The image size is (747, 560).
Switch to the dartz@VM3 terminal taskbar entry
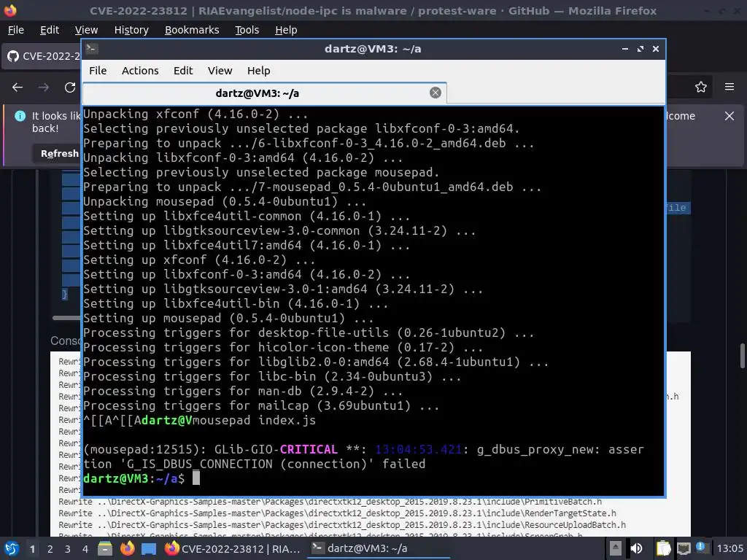[379, 548]
